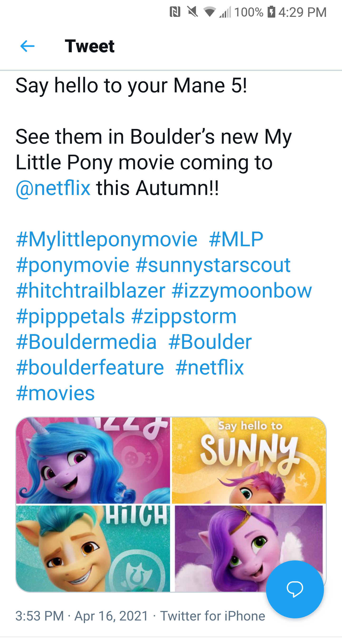Open the #Mylittleponymovie hashtag

click(107, 239)
